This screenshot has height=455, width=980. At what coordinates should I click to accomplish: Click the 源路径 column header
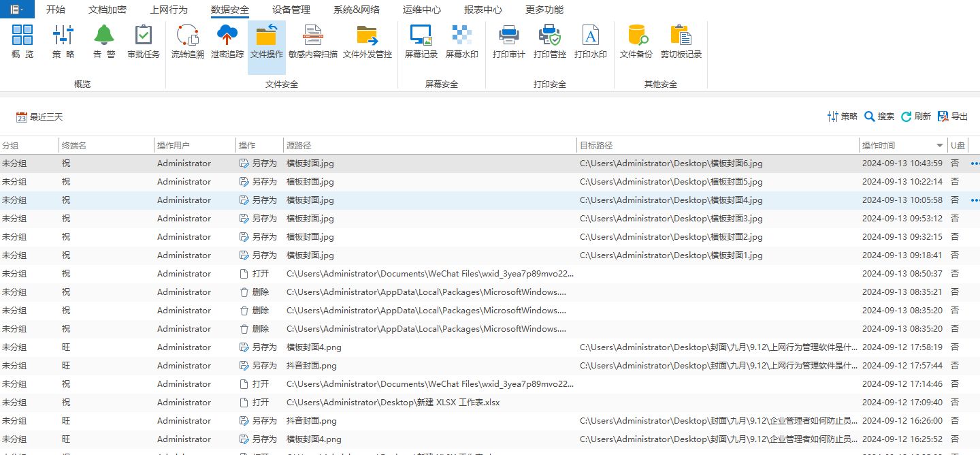[x=430, y=145]
